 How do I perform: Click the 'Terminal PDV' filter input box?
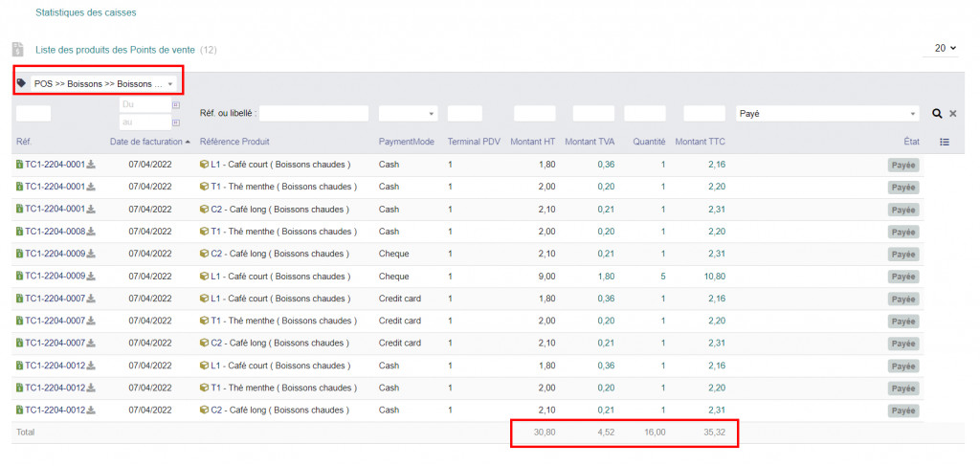tap(464, 114)
